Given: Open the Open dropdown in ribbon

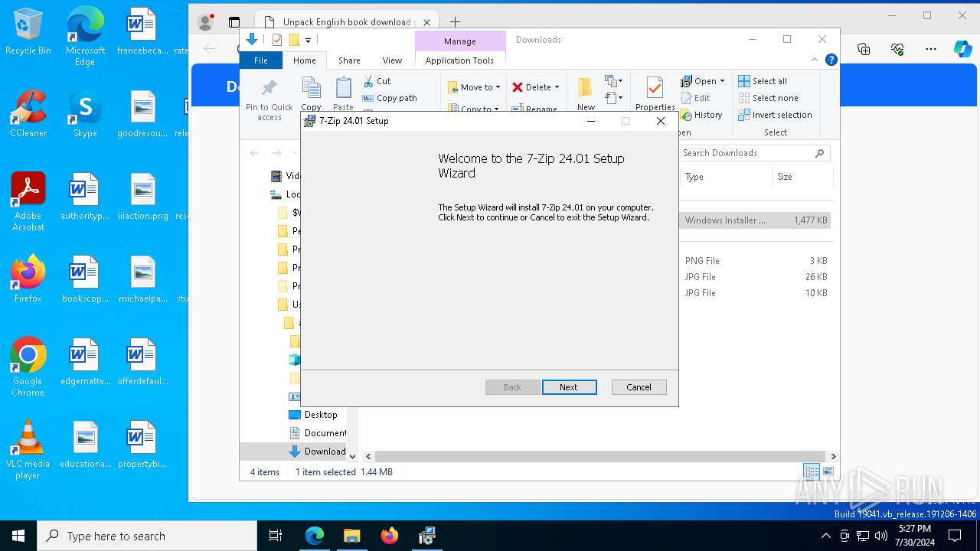Looking at the screenshot, I should click(x=703, y=81).
